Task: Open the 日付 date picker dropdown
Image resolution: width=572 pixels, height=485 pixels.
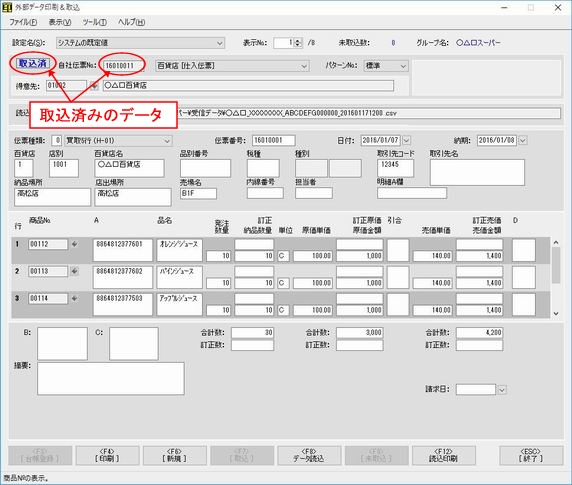Action: 406,140
